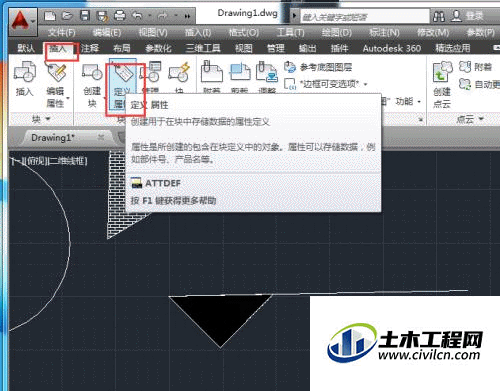
Task: Switch to the 插入 ribbon tab
Action: [x=58, y=48]
